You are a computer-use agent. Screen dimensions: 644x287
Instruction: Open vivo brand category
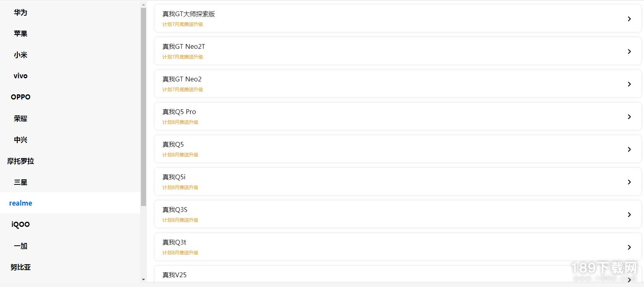[x=20, y=76]
